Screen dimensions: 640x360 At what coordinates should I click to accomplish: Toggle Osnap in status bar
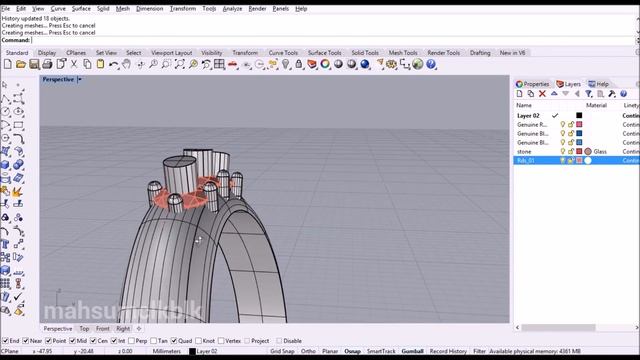tap(352, 351)
